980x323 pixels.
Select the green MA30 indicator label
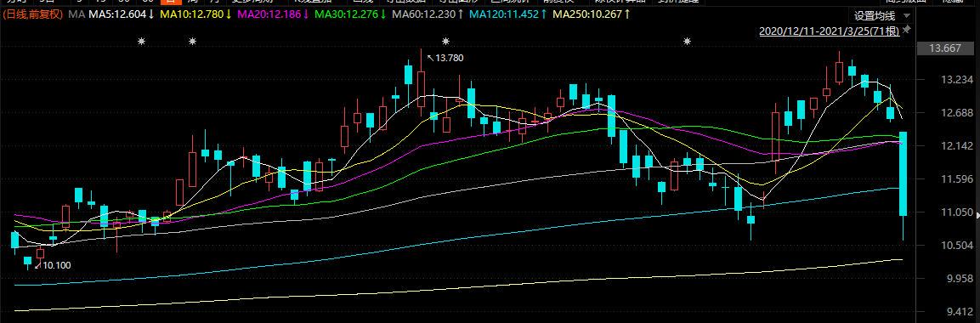[350, 14]
